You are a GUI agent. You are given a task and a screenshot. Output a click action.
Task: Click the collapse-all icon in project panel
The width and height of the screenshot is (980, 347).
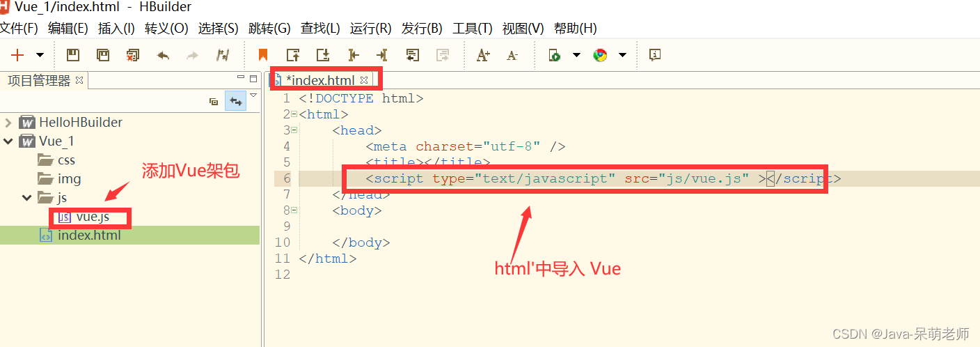pyautogui.click(x=214, y=102)
